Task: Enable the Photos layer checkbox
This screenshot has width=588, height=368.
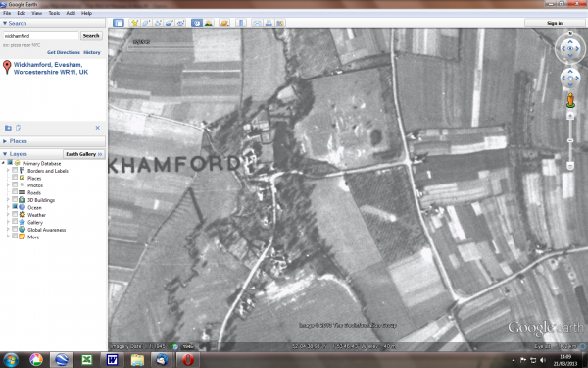Action: (x=15, y=184)
